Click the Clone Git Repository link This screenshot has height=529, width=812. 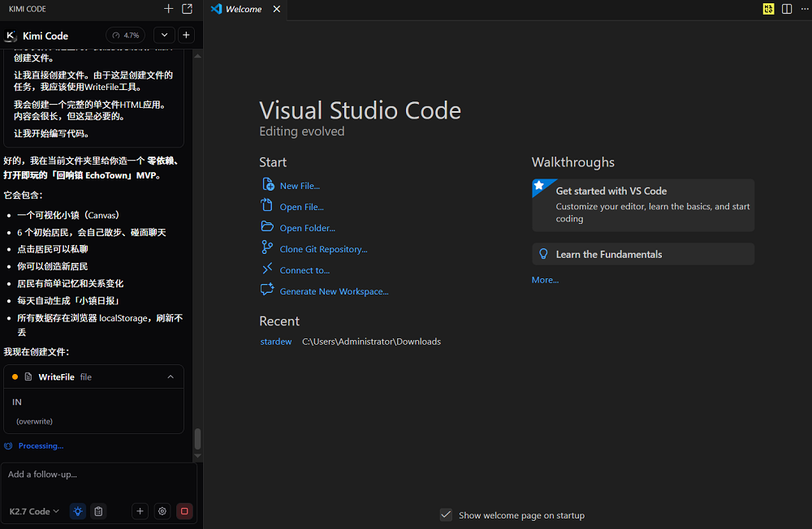323,249
